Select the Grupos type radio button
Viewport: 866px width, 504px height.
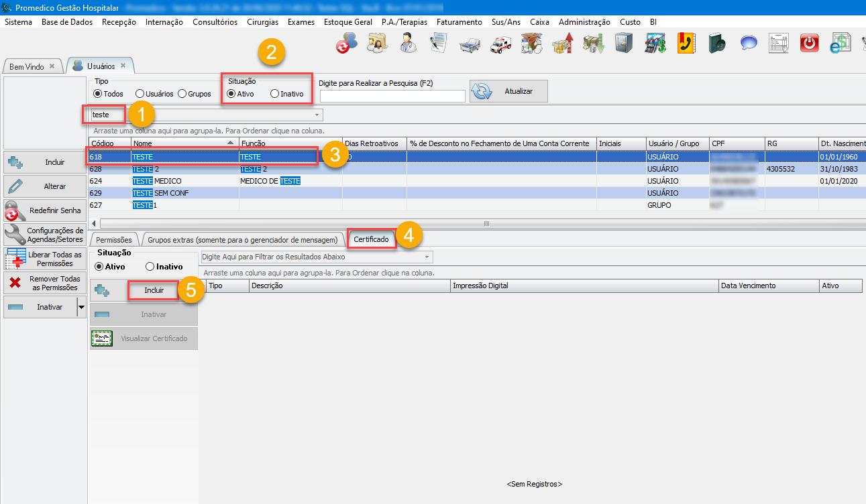(x=182, y=94)
